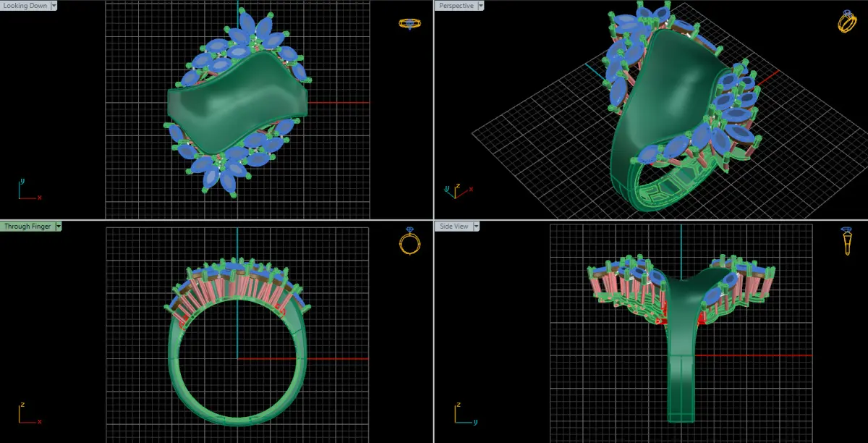Open the Through Finger viewport dropdown arrow
The height and width of the screenshot is (443, 868).
click(x=59, y=226)
